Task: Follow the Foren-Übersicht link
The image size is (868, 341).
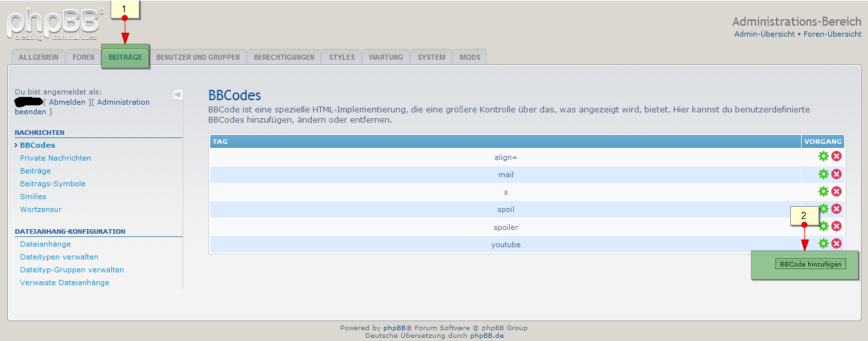Action: pyautogui.click(x=833, y=34)
